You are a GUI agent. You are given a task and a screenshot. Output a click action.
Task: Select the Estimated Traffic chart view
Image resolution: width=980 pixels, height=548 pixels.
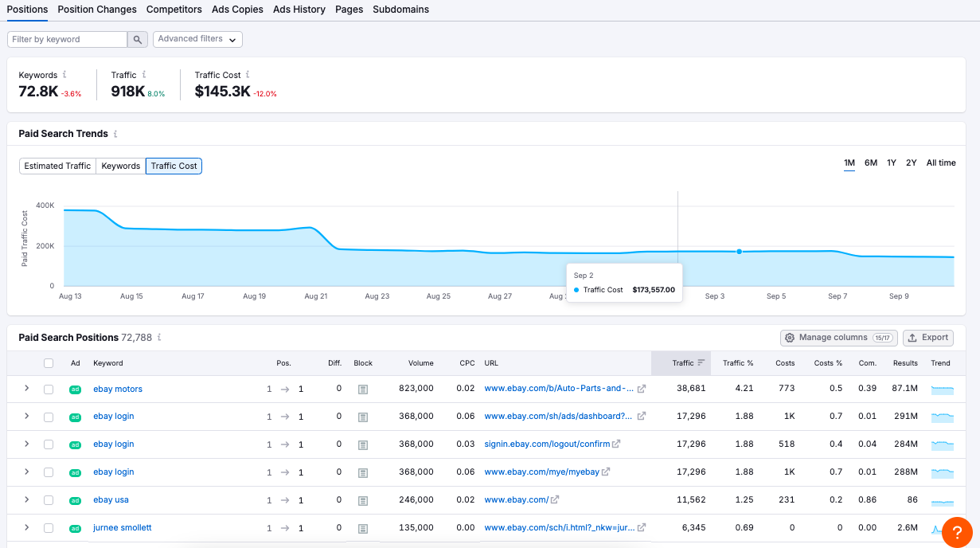pos(57,166)
